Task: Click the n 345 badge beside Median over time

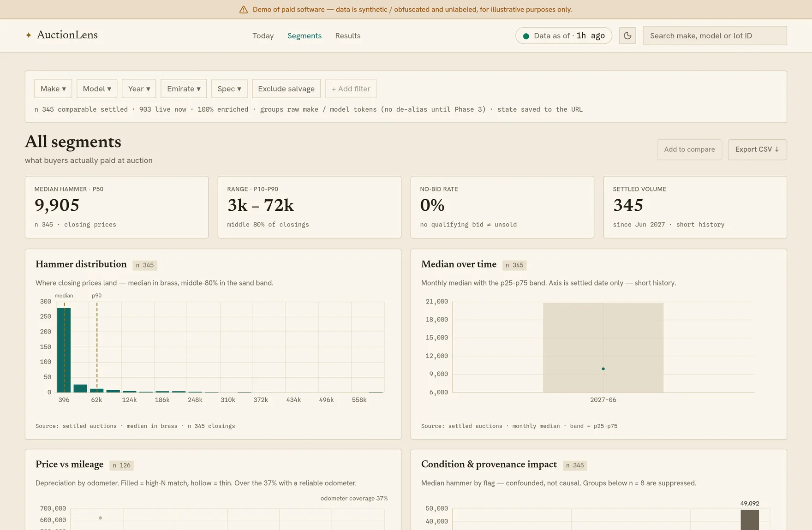Action: click(x=514, y=265)
